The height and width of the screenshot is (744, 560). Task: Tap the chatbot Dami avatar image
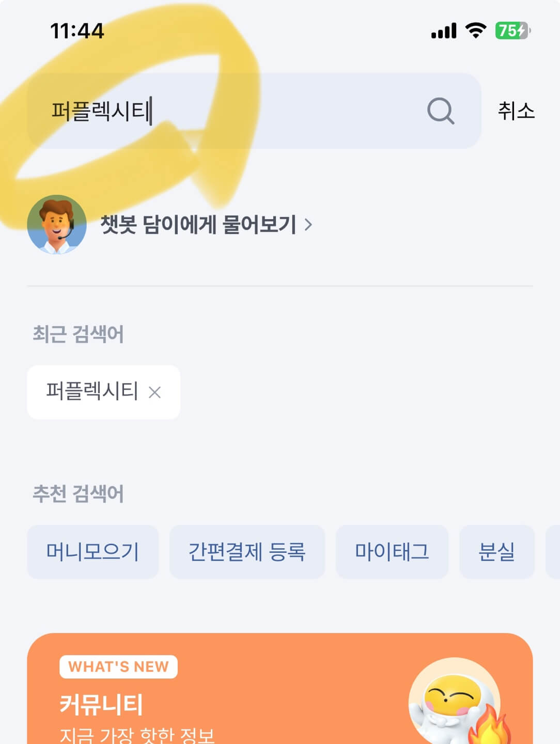pos(56,225)
